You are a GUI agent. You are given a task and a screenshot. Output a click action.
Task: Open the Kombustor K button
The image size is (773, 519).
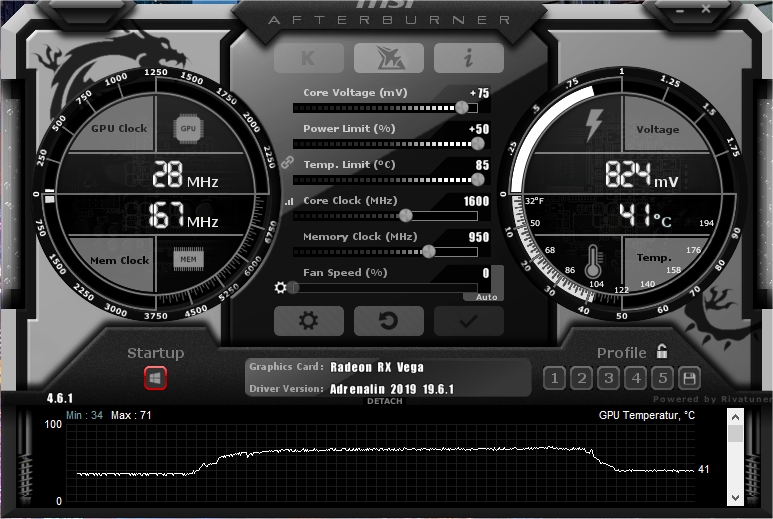pos(309,58)
